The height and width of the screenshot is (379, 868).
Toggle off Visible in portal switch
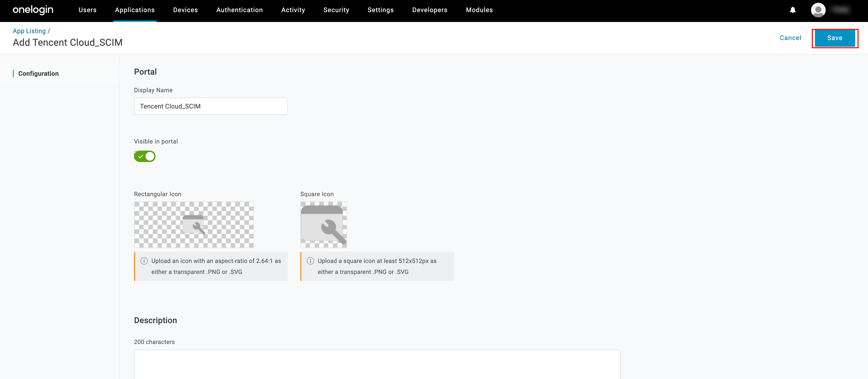tap(145, 157)
